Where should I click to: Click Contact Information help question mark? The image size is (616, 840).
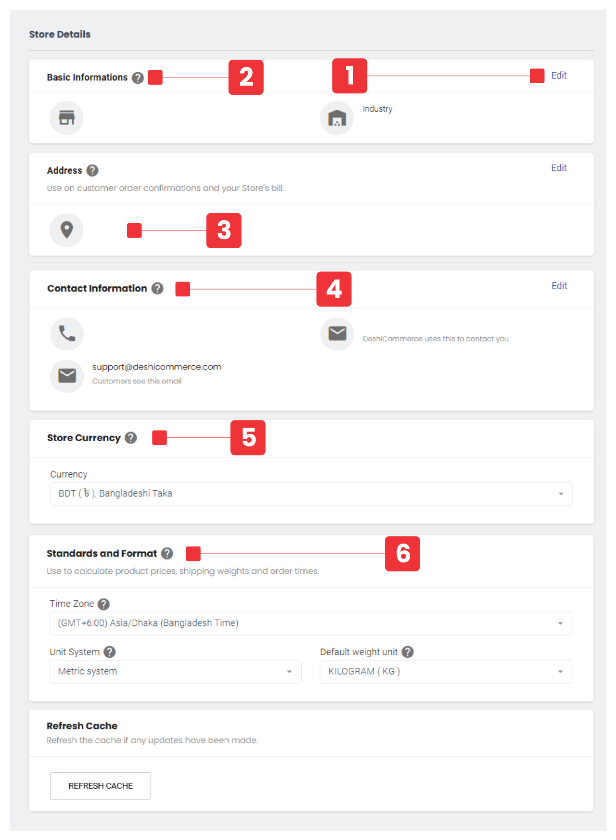[157, 288]
